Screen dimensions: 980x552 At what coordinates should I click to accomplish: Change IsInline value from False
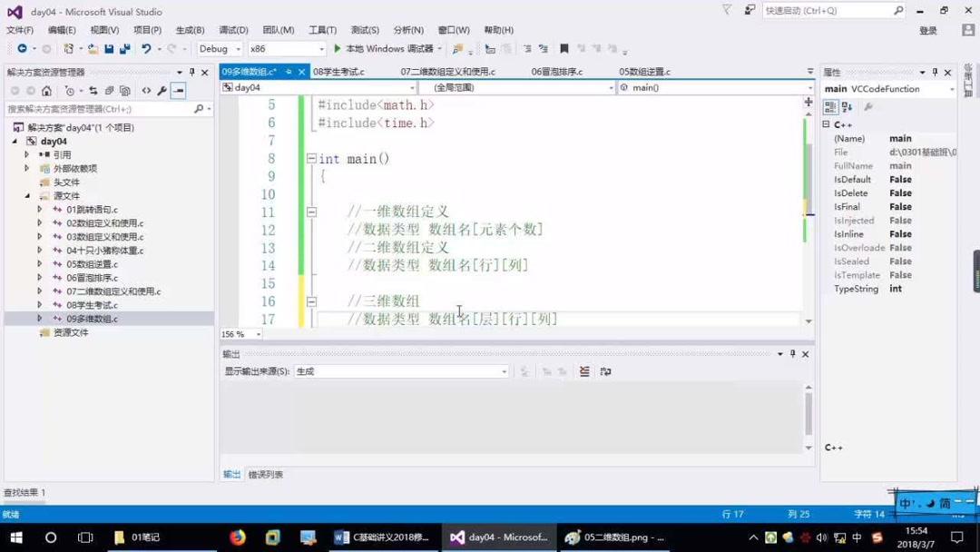point(898,233)
